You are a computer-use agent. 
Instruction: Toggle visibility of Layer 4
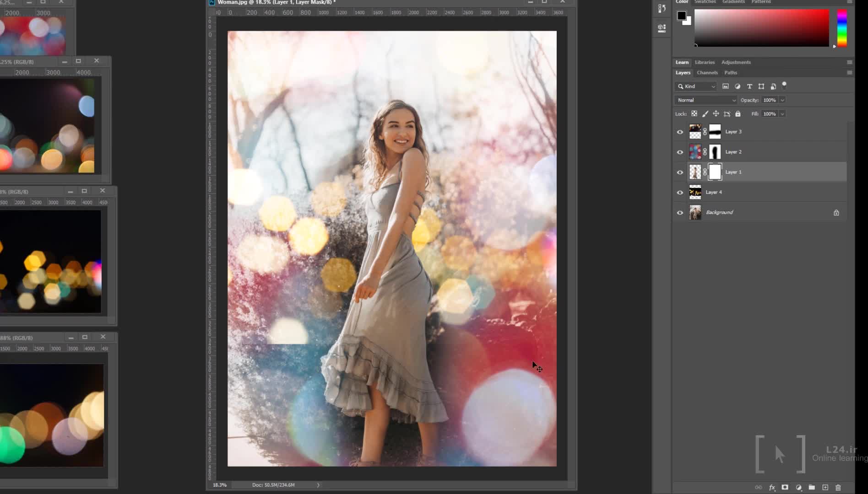pyautogui.click(x=680, y=193)
